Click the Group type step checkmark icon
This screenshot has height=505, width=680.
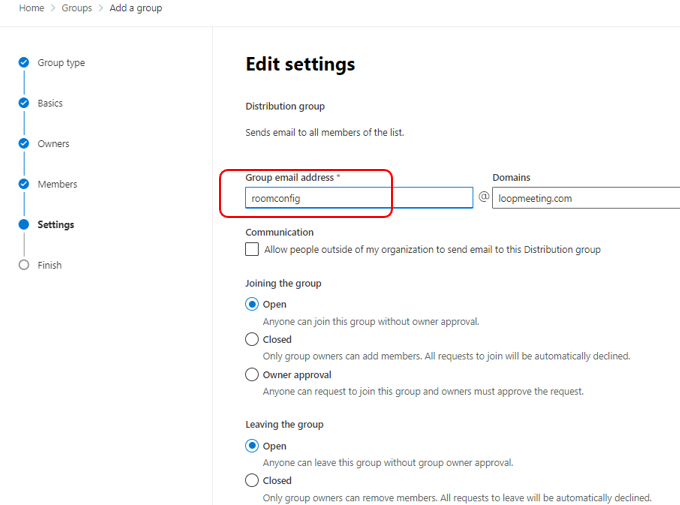(24, 62)
